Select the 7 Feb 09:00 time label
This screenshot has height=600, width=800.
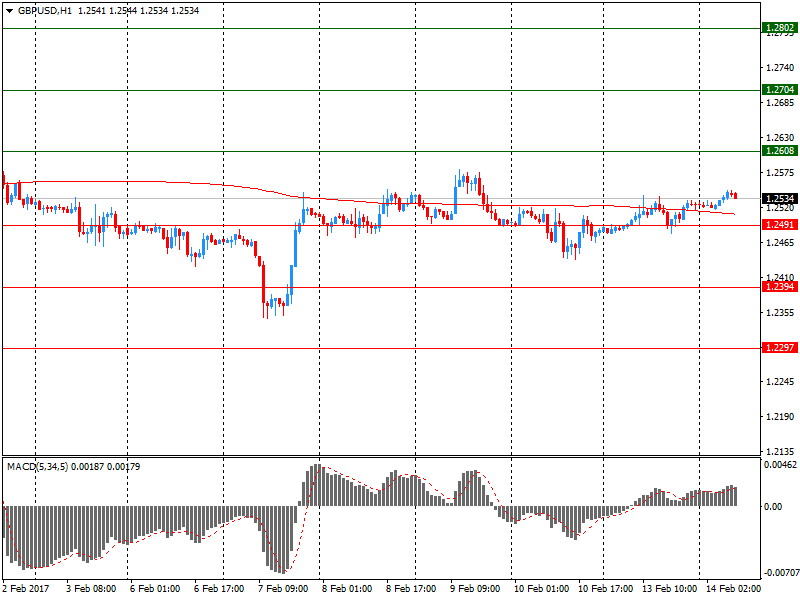point(283,589)
